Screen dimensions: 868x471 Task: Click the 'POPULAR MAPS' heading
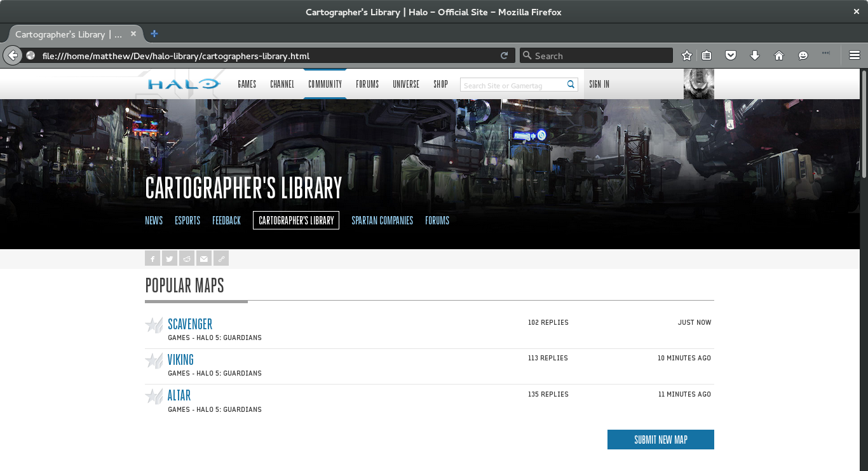coord(185,285)
